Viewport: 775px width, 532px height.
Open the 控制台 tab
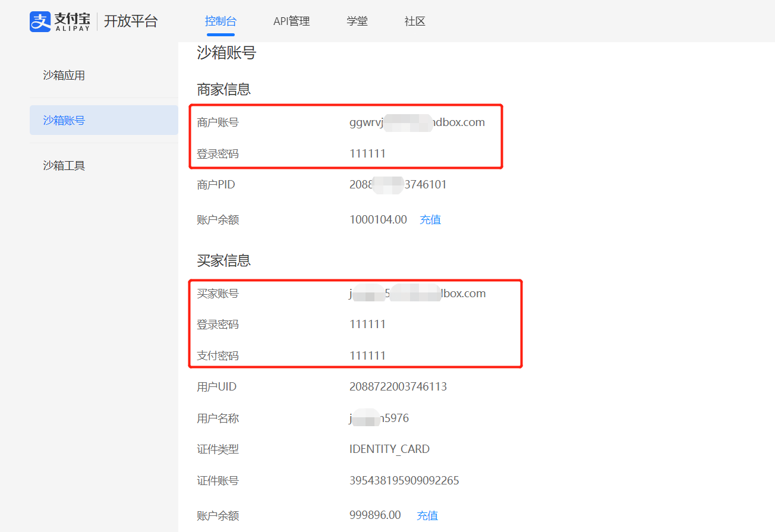point(220,21)
